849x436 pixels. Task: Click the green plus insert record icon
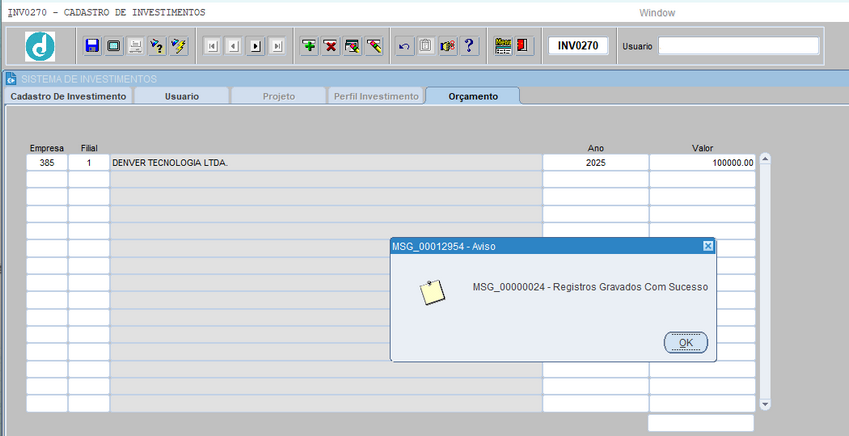coord(309,46)
